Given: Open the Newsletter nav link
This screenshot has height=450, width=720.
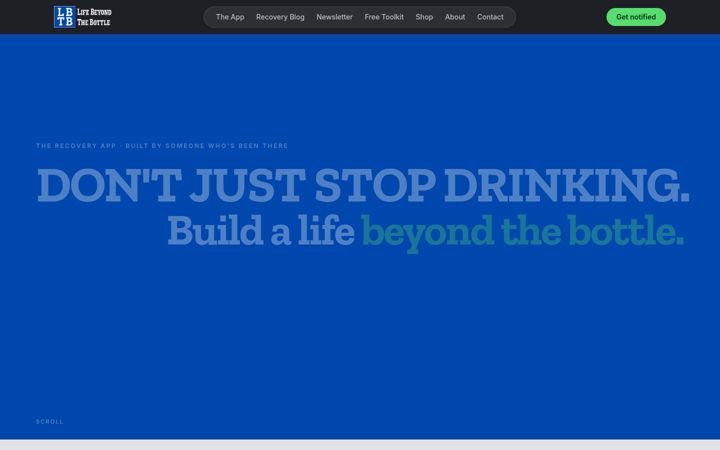Looking at the screenshot, I should point(334,17).
